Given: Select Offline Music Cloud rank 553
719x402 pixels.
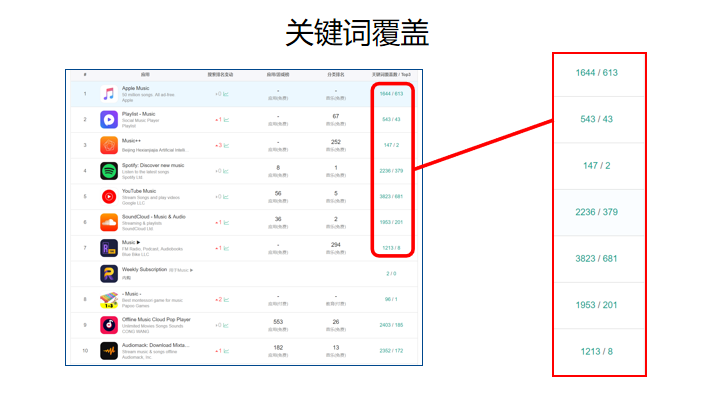Looking at the screenshot, I should coord(278,322).
